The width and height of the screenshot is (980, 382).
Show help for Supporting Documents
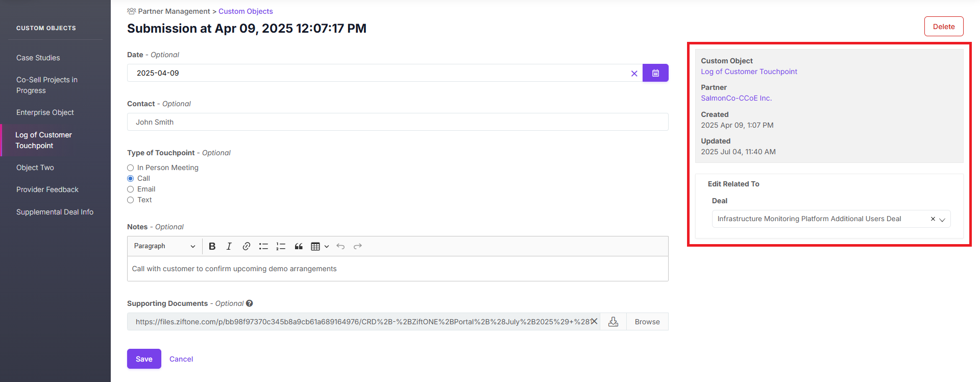tap(250, 303)
